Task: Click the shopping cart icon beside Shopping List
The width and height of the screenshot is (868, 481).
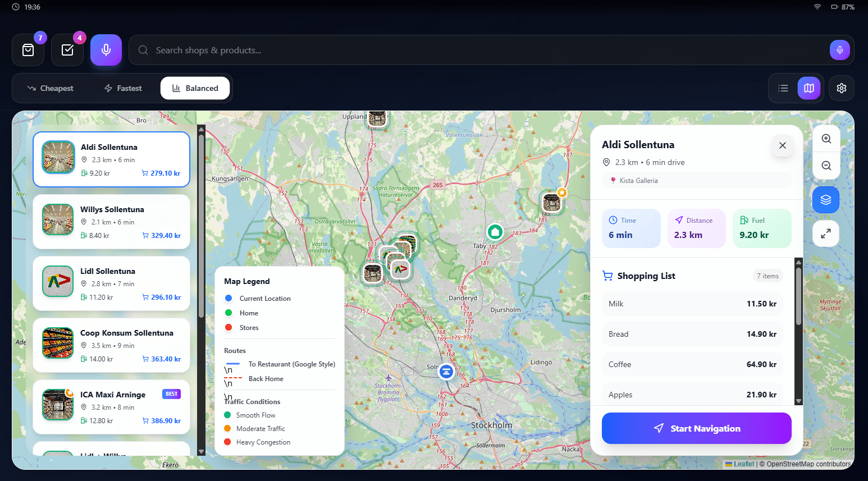Action: (x=607, y=276)
